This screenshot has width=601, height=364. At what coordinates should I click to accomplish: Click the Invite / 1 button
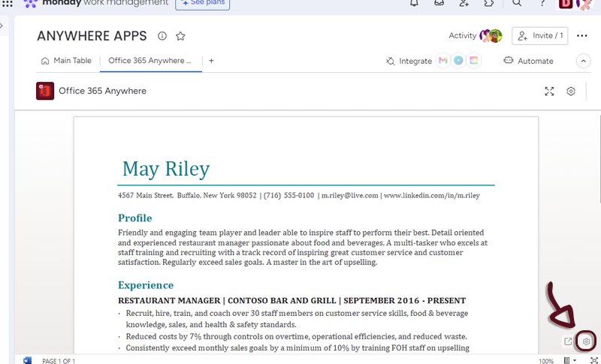539,36
